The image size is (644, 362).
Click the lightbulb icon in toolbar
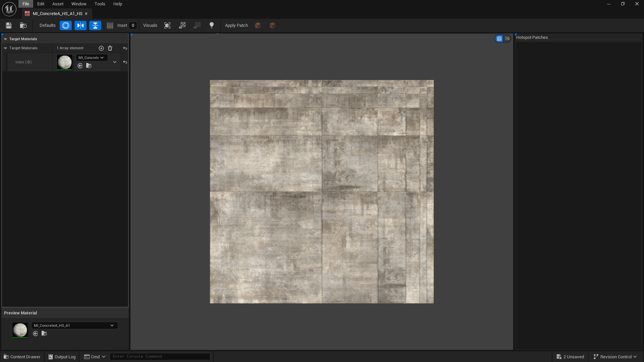coord(212,25)
